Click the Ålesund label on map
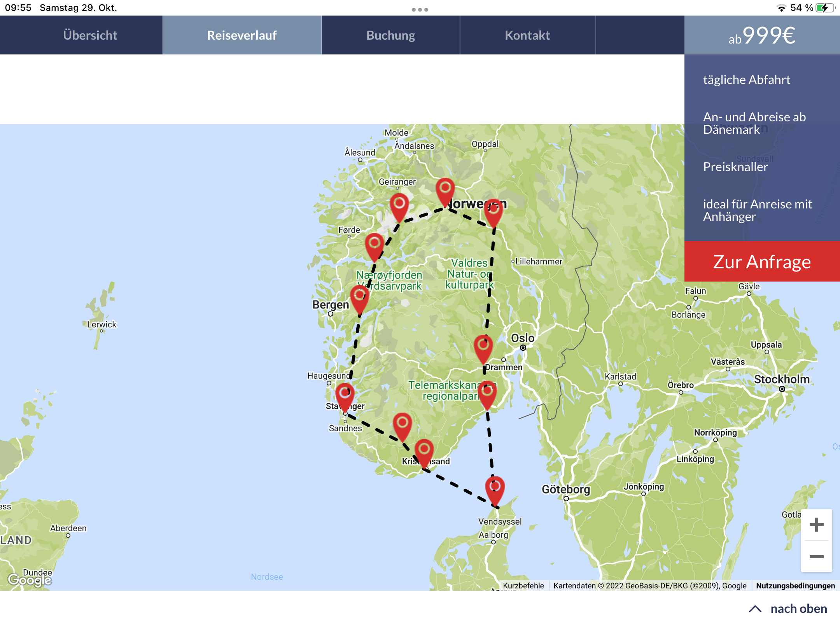 [360, 152]
